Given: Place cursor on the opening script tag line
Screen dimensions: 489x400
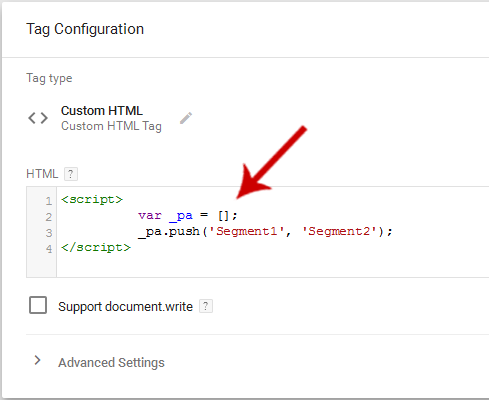Looking at the screenshot, I should (92, 199).
